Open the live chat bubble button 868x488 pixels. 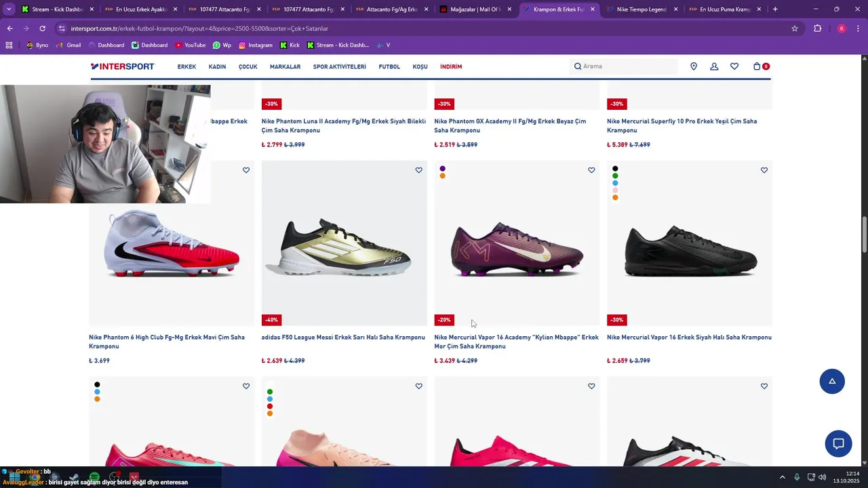838,444
